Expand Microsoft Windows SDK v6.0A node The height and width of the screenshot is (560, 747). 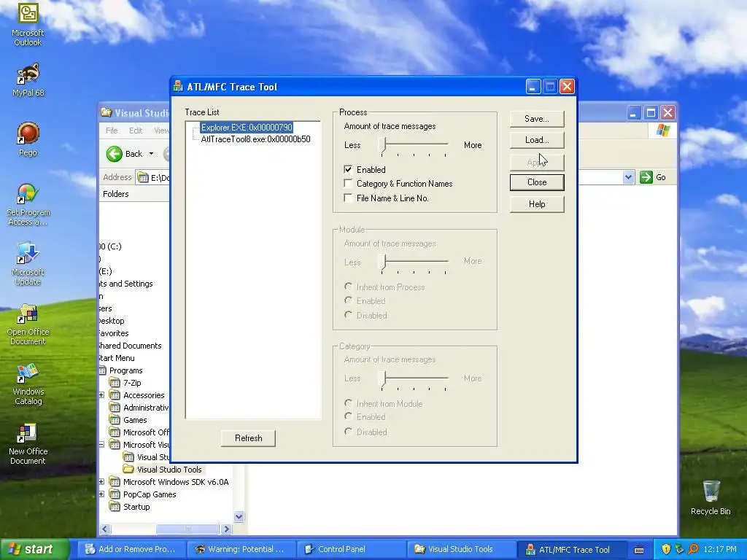click(101, 481)
